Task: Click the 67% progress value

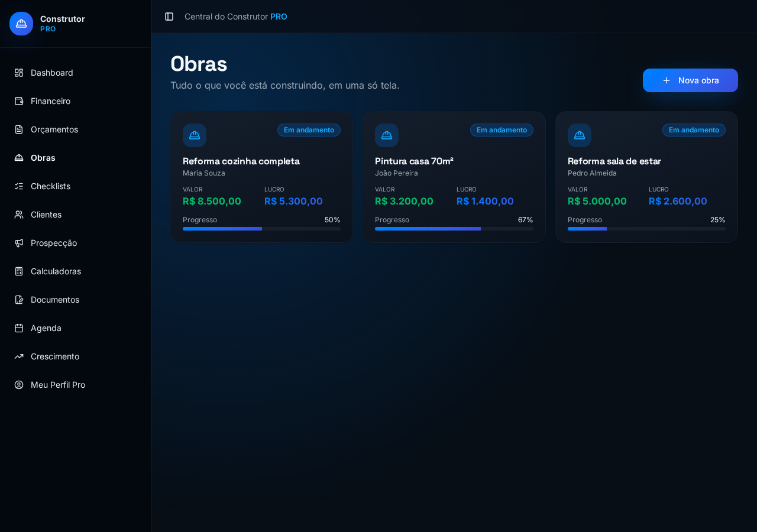Action: point(526,220)
